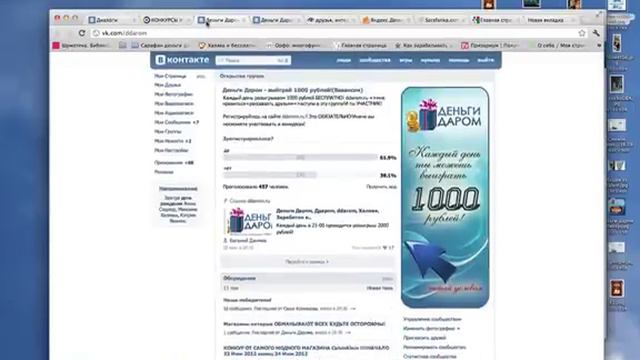
Task: Click the Перейти к записи button
Action: pos(307,262)
